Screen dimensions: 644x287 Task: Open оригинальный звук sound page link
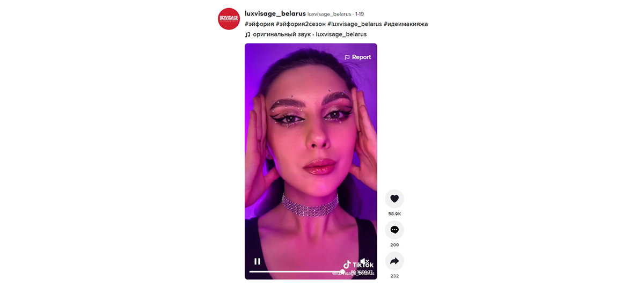pos(310,34)
